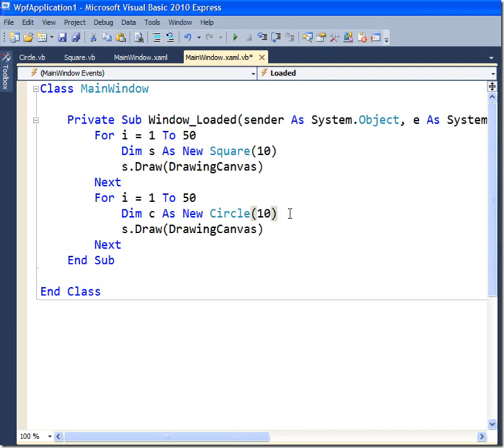Click the End Class line

click(x=70, y=291)
